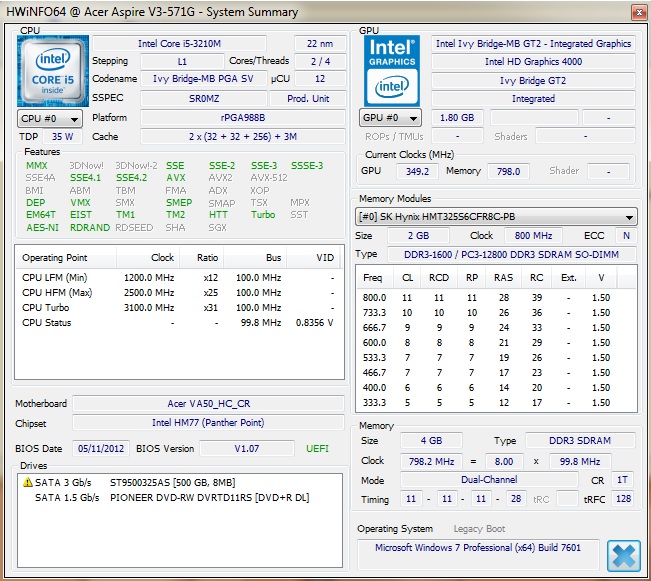651x581 pixels.
Task: Click the Bus column header
Action: click(255, 258)
